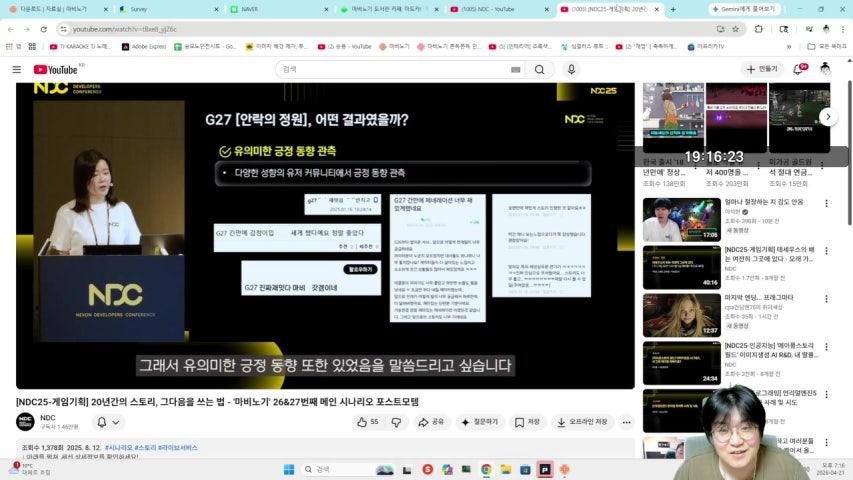Open recommended video 얼마나 절장하는 thumbnail
853x480 pixels.
682,220
